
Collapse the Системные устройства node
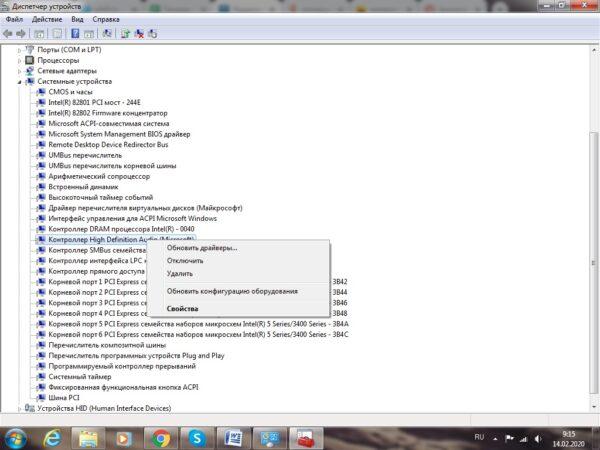(x=19, y=82)
